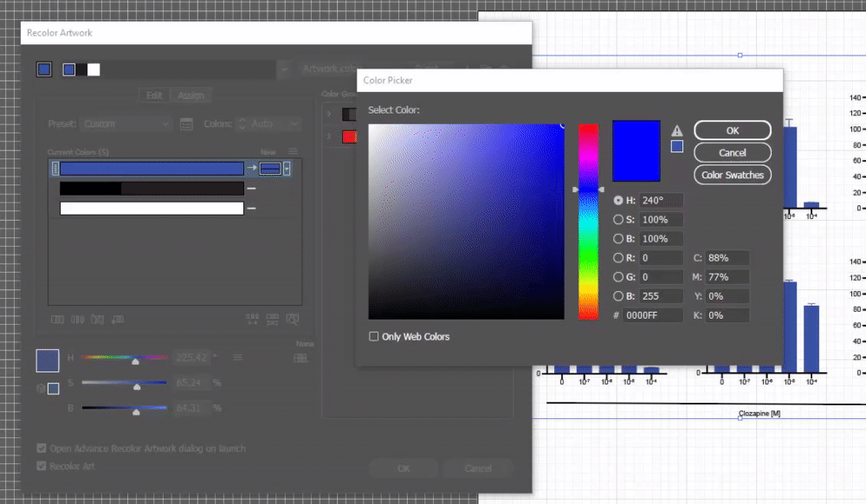The image size is (866, 504).
Task: Click the S saturation slider in Recolor Artwork
Action: 124,383
